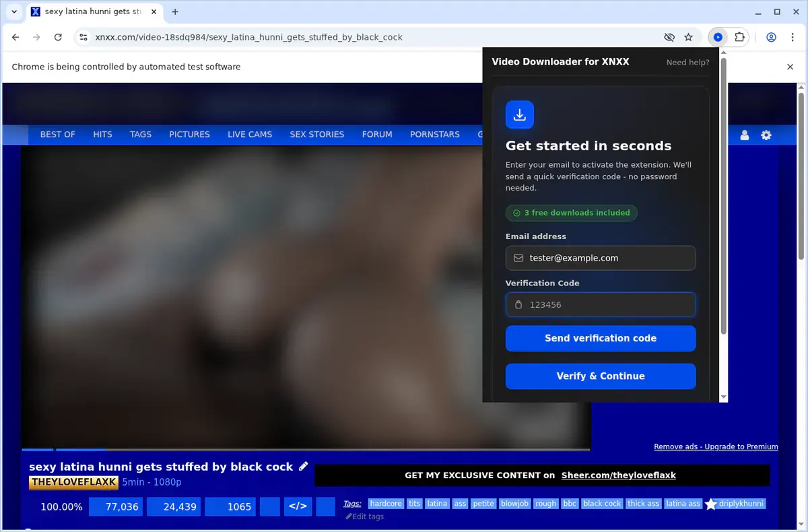Open a new browser tab

(175, 11)
